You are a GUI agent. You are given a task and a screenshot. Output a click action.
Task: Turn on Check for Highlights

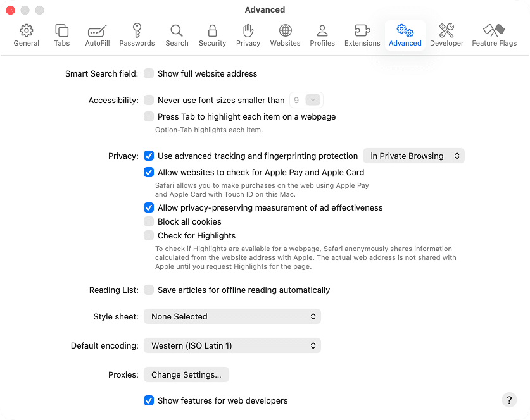(149, 235)
